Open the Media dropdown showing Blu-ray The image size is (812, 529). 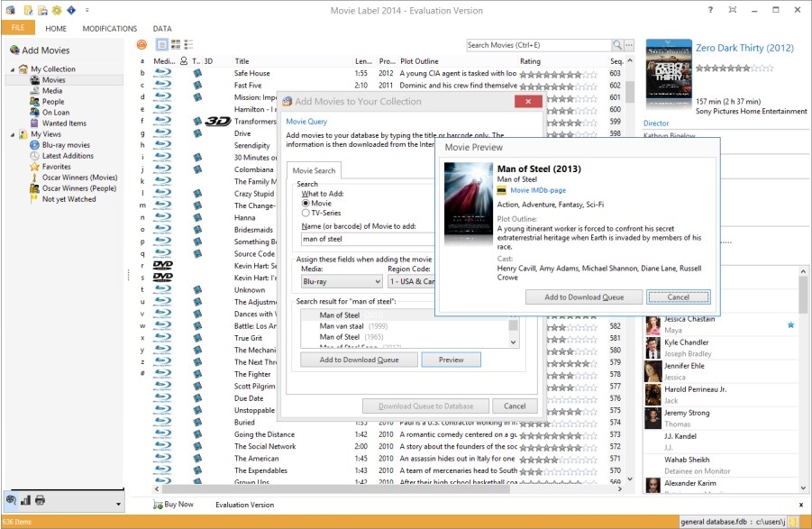coord(342,281)
